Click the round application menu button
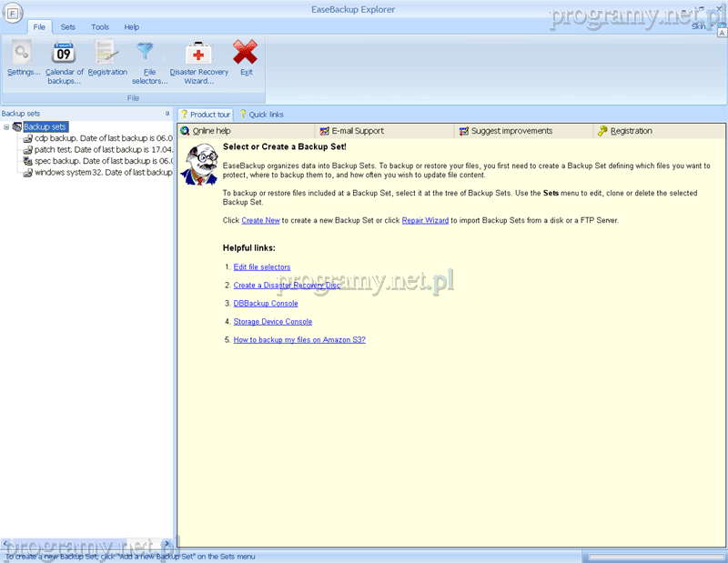728x563 pixels. tap(13, 13)
